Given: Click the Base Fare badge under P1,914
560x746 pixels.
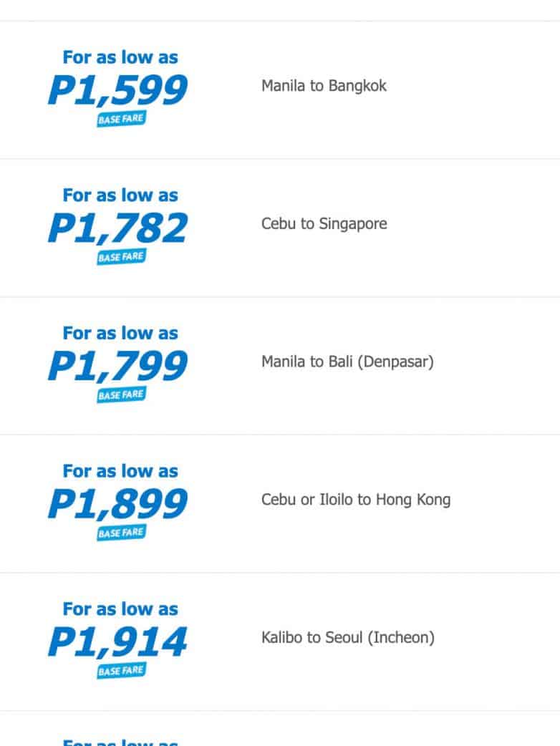Looking at the screenshot, I should (x=121, y=671).
